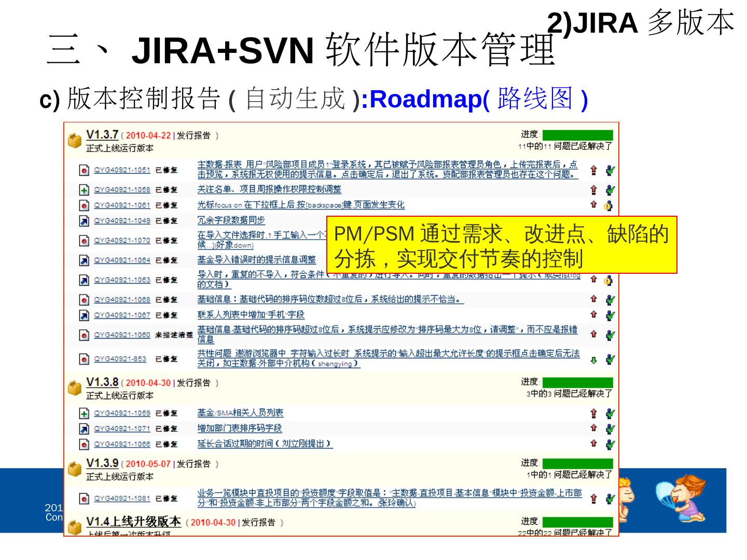Image resolution: width=747 pixels, height=560 pixels.
Task: Open 发行报告 for the 2010-04-22 release
Action: [x=193, y=136]
